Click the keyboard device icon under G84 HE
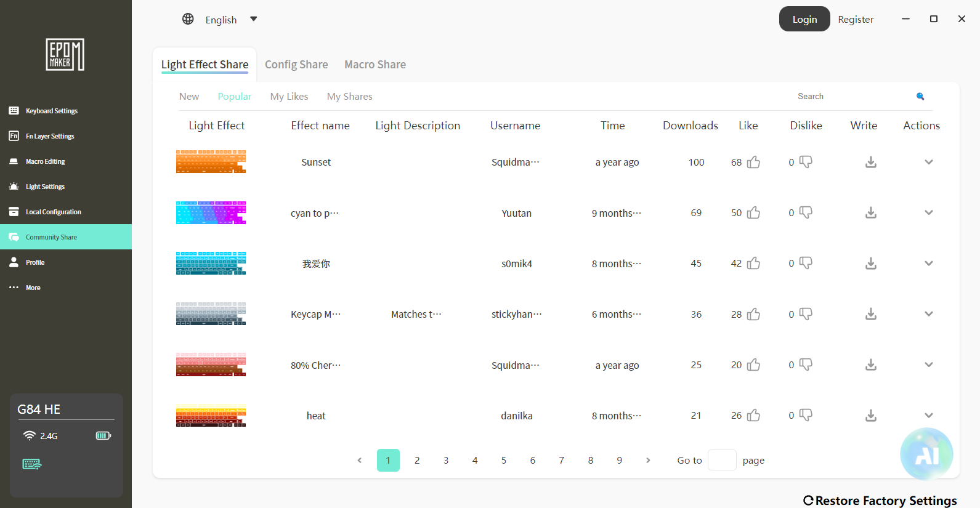 (32, 464)
